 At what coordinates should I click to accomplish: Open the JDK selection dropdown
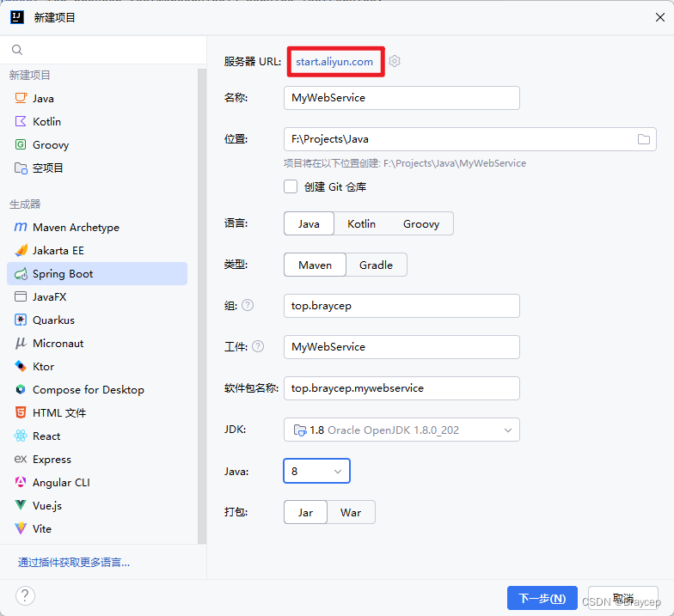401,430
